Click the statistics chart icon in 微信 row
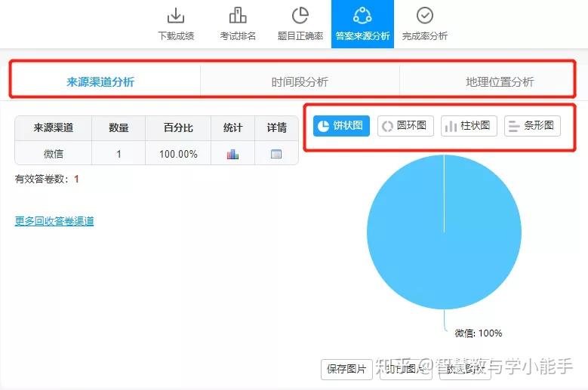The height and width of the screenshot is (390, 588). (x=233, y=154)
